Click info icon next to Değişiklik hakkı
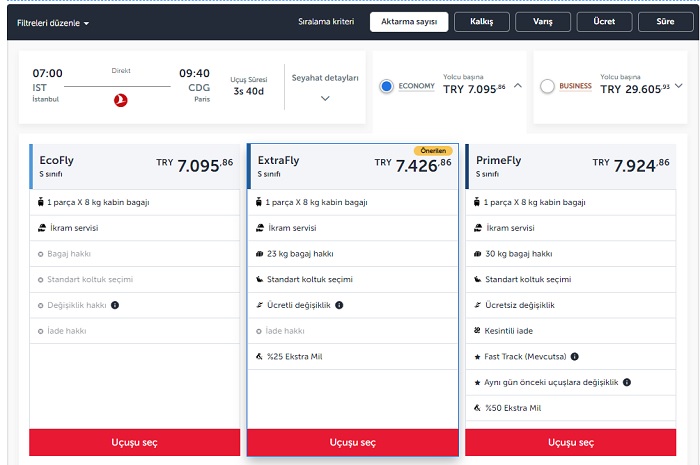Image resolution: width=700 pixels, height=465 pixels. tap(115, 305)
